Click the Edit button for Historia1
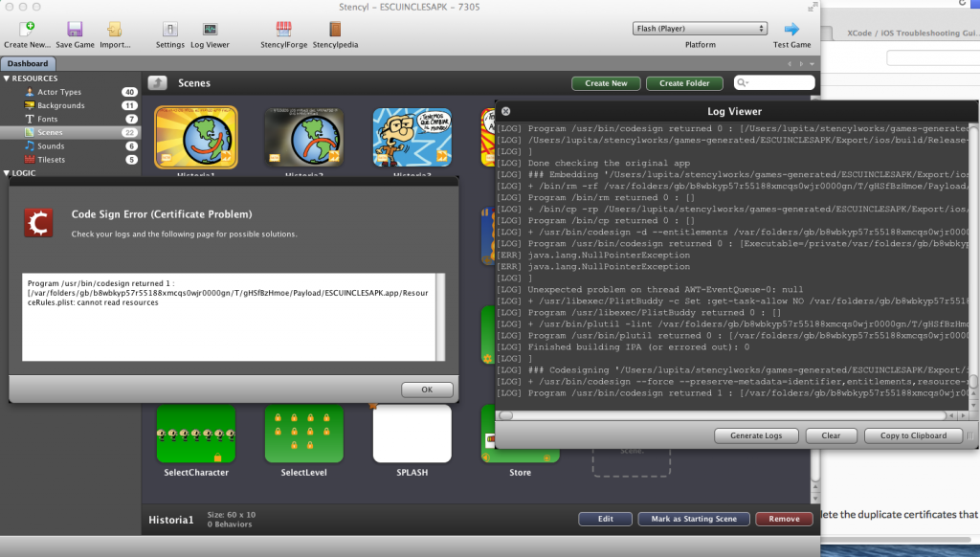Image resolution: width=980 pixels, height=557 pixels. pyautogui.click(x=605, y=519)
